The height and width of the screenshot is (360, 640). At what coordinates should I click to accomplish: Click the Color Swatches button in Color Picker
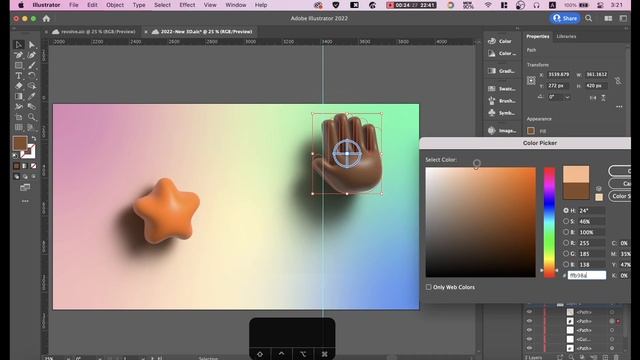620,196
